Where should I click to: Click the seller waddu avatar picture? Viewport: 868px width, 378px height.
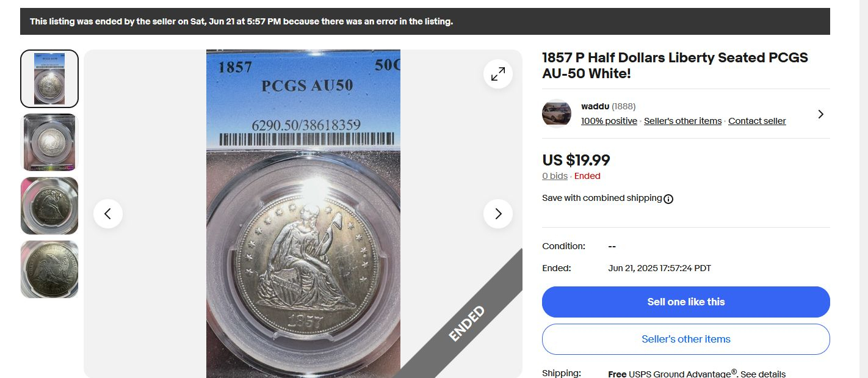click(x=557, y=114)
